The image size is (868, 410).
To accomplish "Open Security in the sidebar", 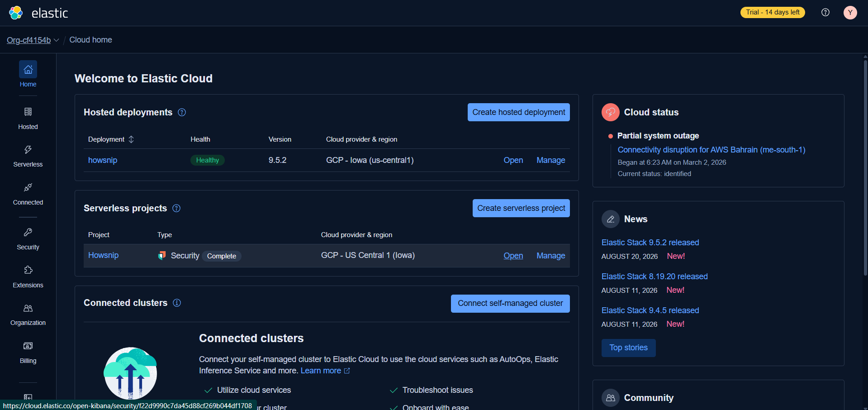I will click(x=28, y=239).
